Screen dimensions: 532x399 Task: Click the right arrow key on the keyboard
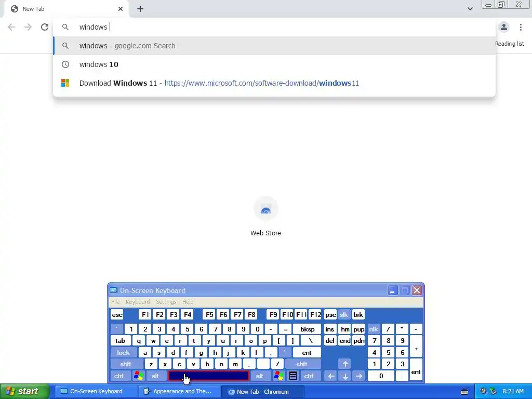coord(358,376)
